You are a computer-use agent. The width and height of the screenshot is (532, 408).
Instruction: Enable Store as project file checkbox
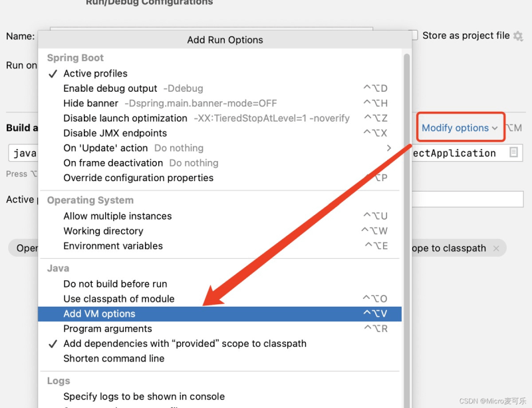point(413,35)
